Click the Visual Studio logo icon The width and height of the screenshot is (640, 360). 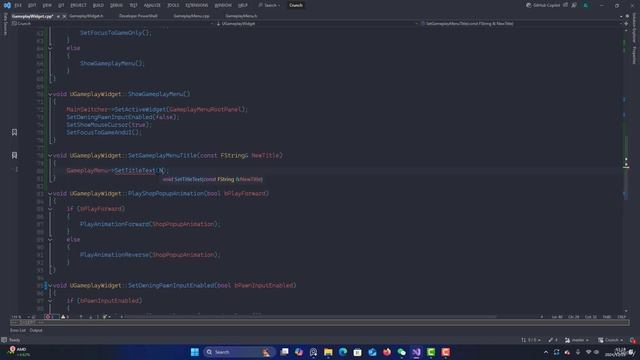pyautogui.click(x=7, y=5)
